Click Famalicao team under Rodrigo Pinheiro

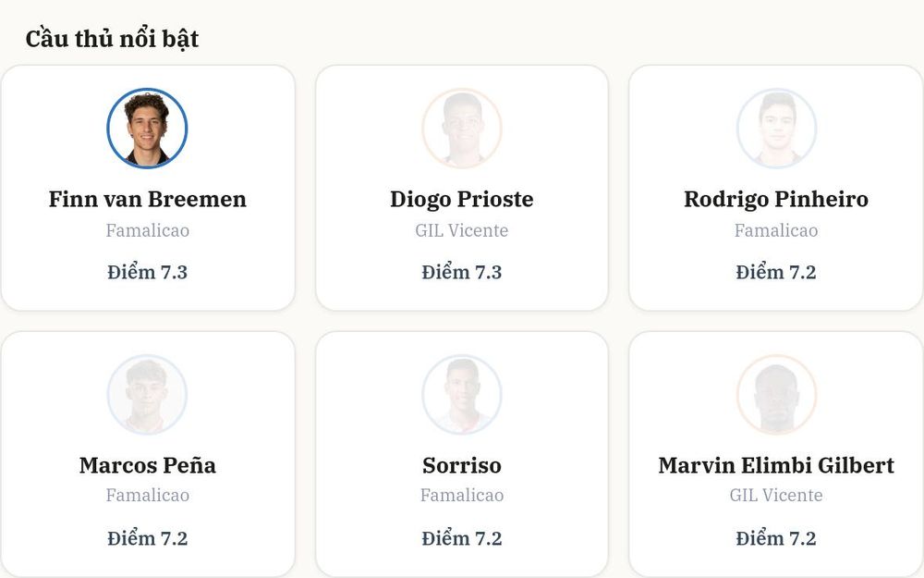point(776,230)
